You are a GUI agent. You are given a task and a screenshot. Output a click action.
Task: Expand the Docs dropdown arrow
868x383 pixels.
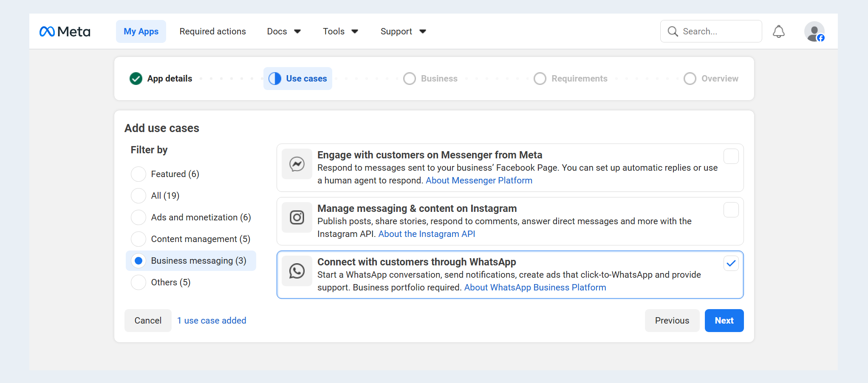coord(297,31)
